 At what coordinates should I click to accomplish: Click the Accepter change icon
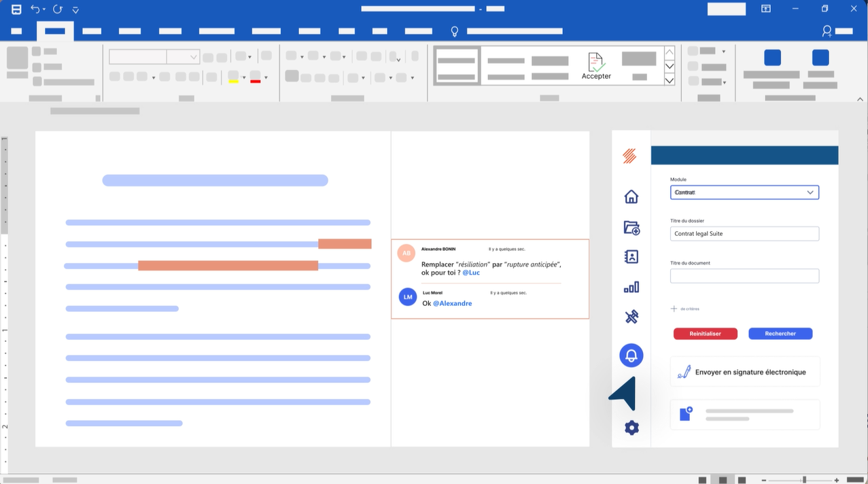(x=596, y=66)
